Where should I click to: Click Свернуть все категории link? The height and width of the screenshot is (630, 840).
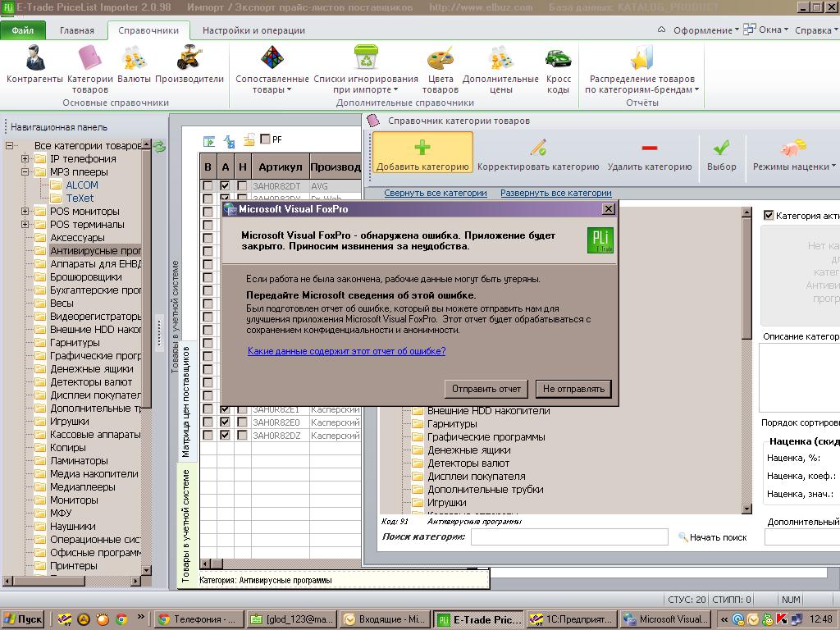[x=435, y=193]
